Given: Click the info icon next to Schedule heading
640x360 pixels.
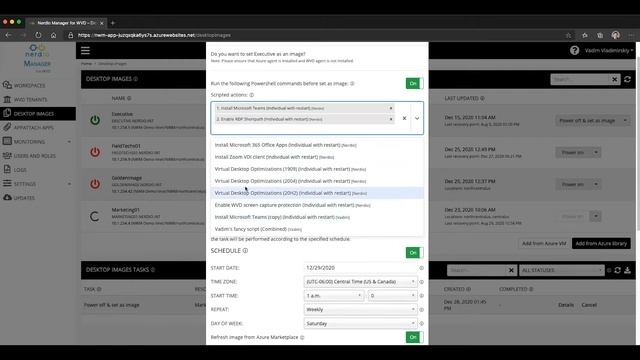Looking at the screenshot, I should point(245,251).
